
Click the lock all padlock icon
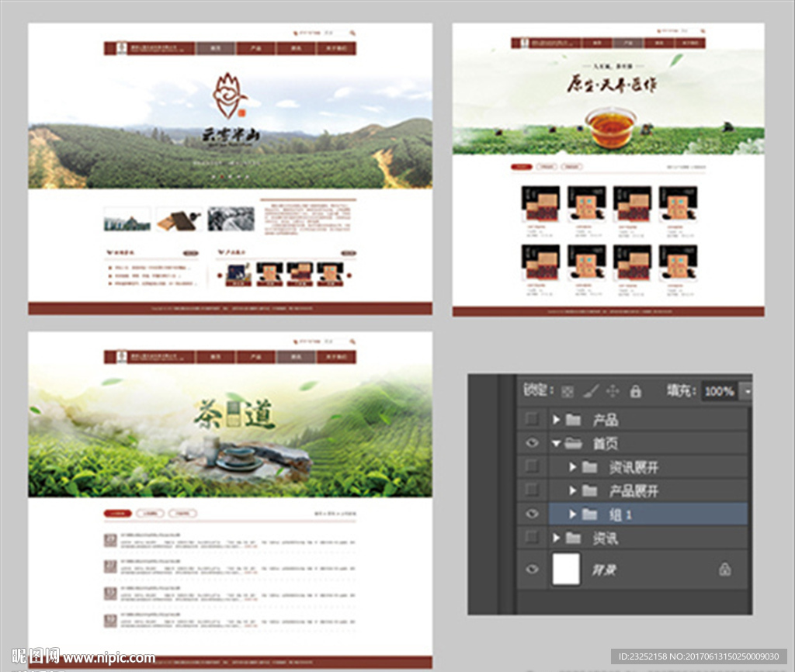pos(635,391)
